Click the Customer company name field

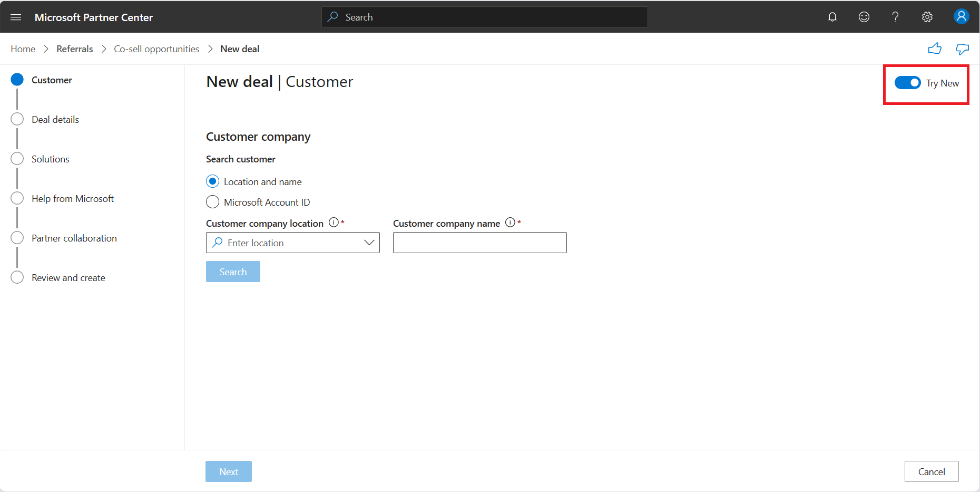(480, 243)
